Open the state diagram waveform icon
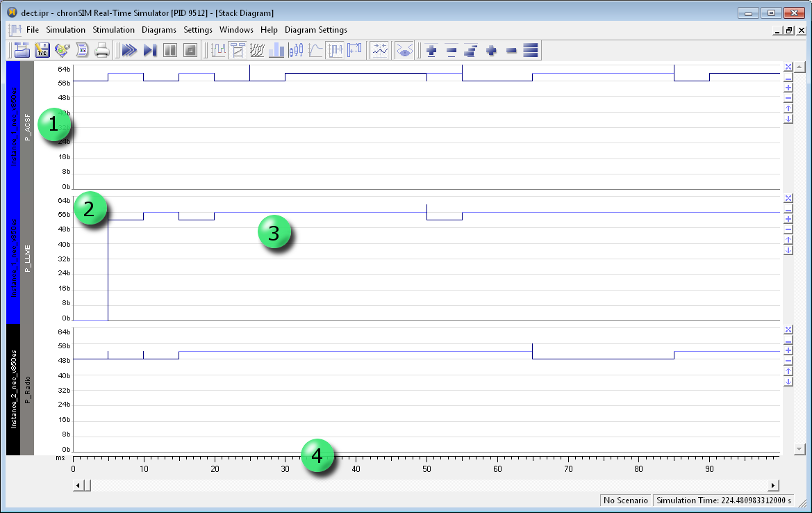The image size is (812, 513). [219, 50]
